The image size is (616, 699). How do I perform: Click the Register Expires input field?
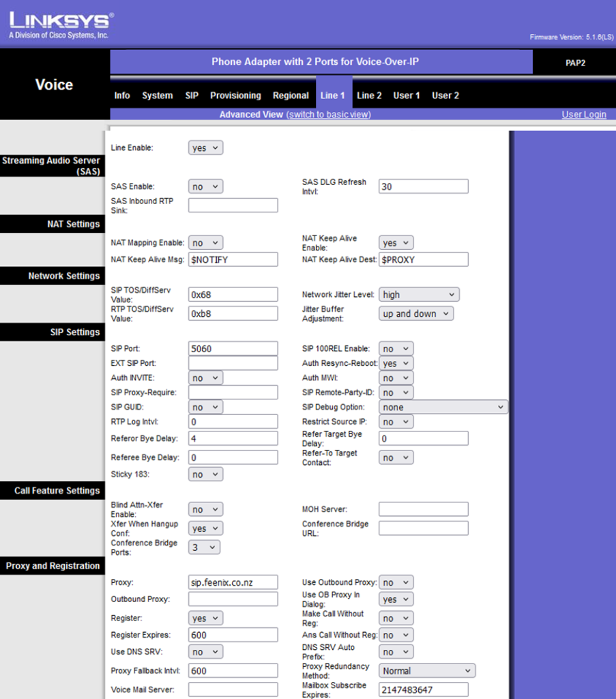pyautogui.click(x=233, y=635)
